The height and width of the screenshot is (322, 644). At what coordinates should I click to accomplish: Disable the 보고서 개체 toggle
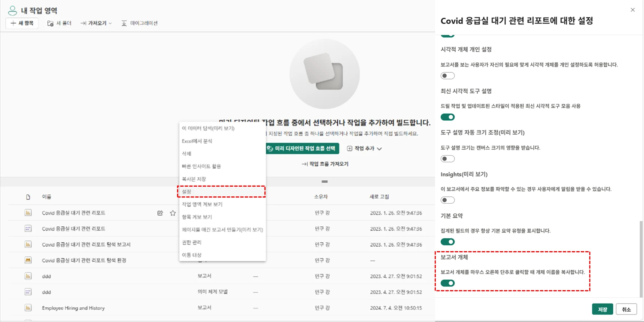click(x=447, y=283)
